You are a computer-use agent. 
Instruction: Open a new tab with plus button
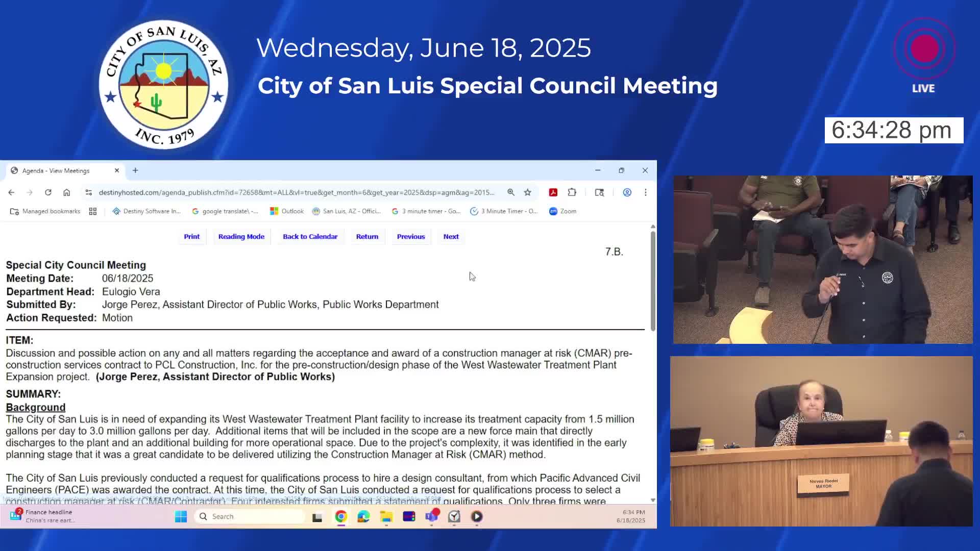(x=135, y=170)
